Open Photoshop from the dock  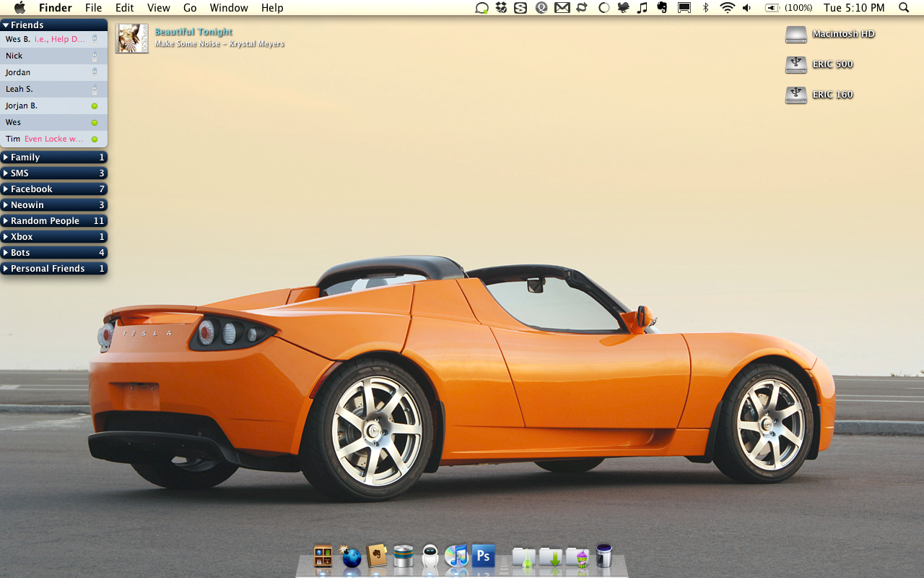click(483, 556)
